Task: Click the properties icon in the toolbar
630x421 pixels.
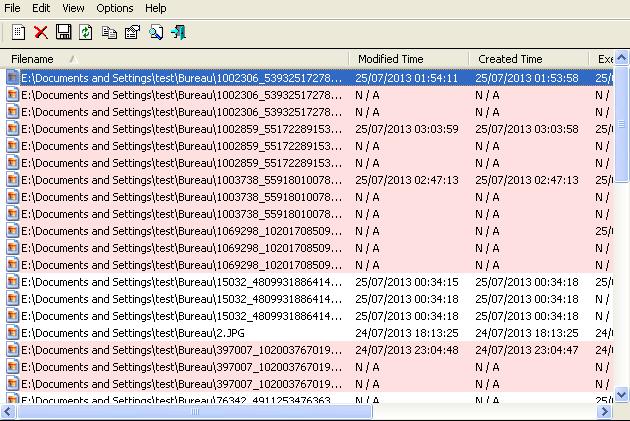Action: 132,32
